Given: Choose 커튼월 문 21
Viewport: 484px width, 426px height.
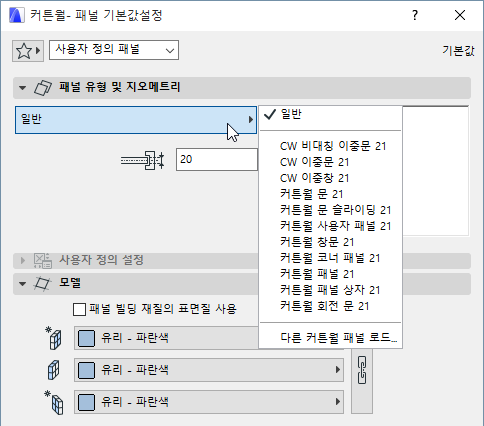Looking at the screenshot, I should [330, 194].
